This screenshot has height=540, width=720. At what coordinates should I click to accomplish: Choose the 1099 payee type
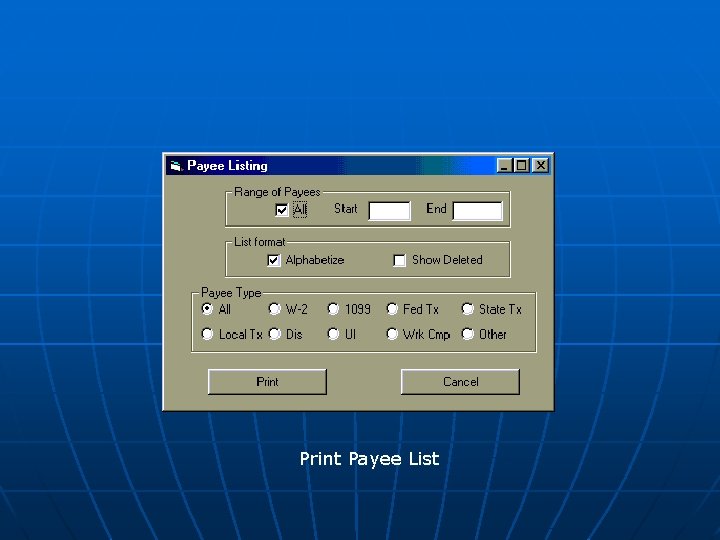coord(333,309)
